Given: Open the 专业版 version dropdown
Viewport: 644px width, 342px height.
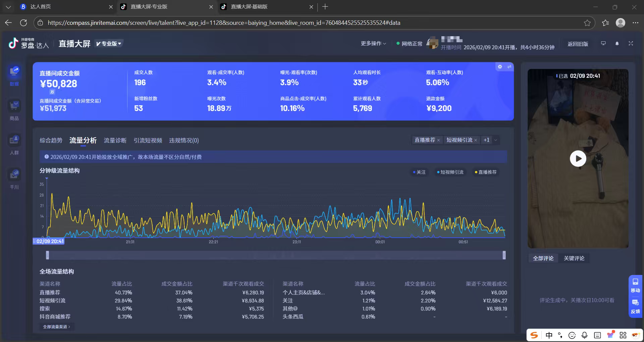Looking at the screenshot, I should 109,44.
